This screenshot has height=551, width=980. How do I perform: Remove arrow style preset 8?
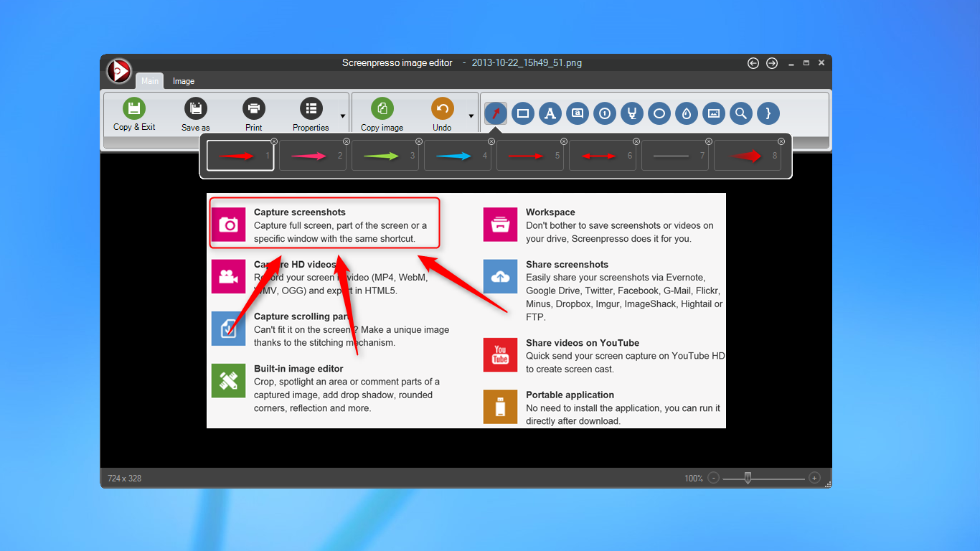781,141
